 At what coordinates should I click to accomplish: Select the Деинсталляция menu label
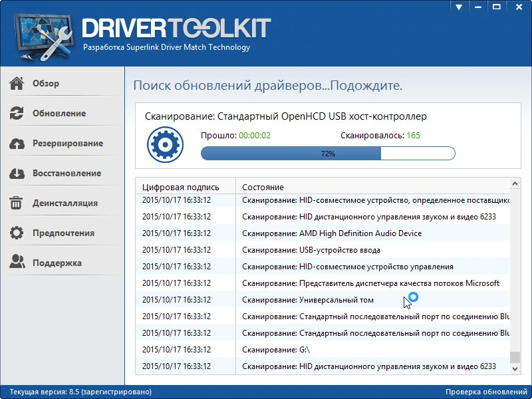click(x=65, y=203)
